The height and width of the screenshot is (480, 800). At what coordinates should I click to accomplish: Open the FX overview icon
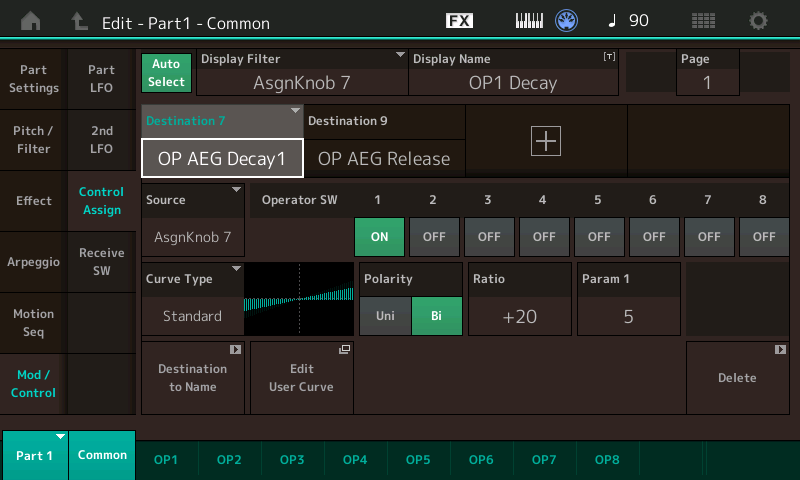[459, 20]
